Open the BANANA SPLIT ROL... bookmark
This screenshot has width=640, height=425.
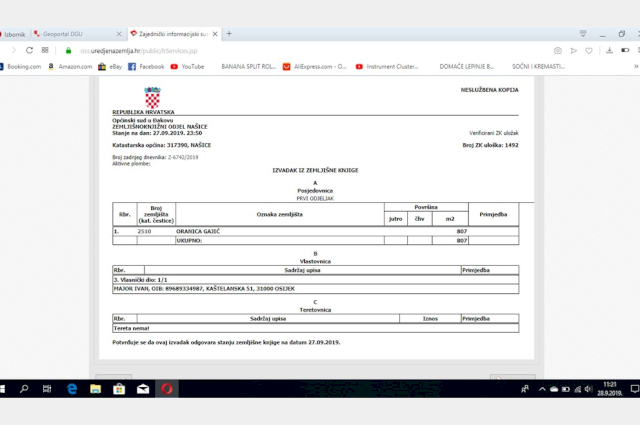click(249, 67)
